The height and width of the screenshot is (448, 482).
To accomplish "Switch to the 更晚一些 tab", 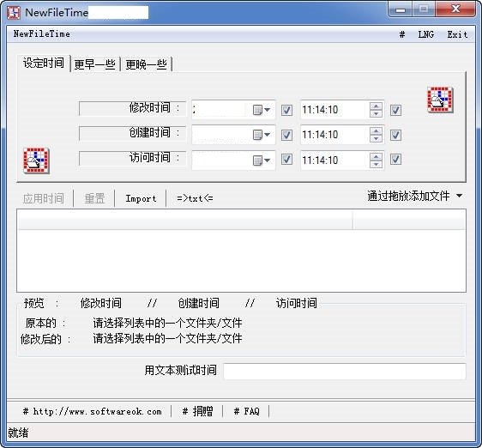I will point(147,64).
